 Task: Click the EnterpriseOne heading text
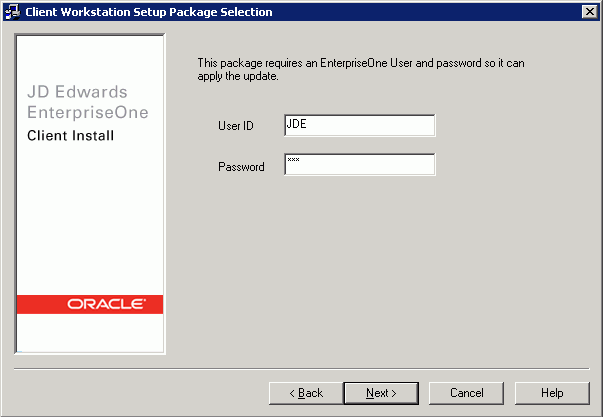point(88,112)
